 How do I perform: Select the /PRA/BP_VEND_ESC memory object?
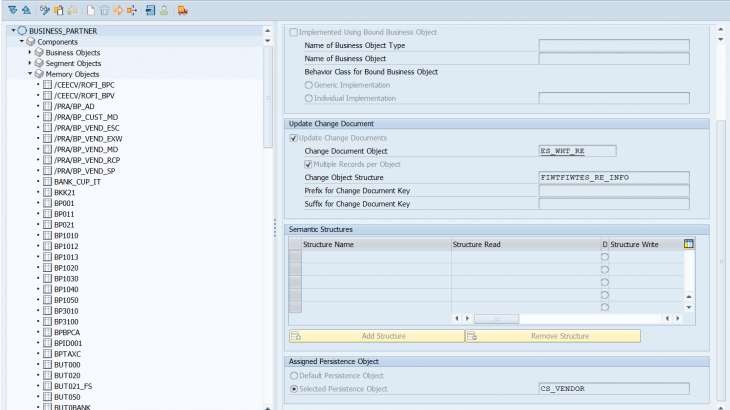[86, 128]
